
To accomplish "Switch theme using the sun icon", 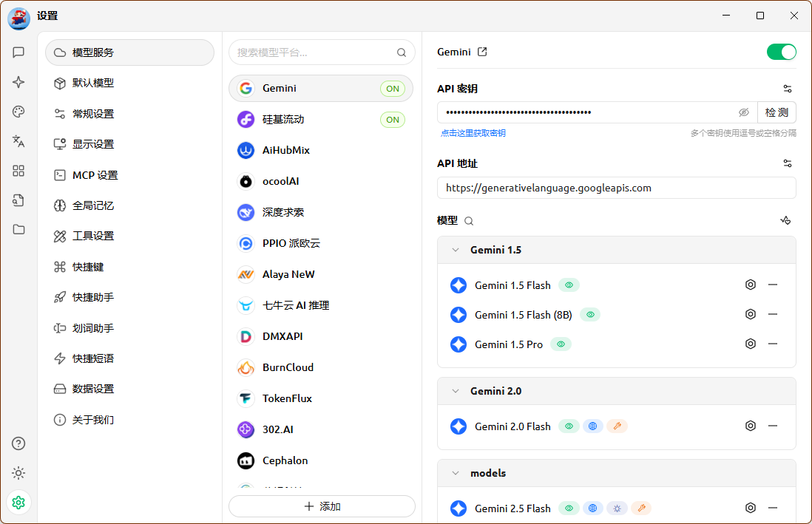I will (18, 473).
